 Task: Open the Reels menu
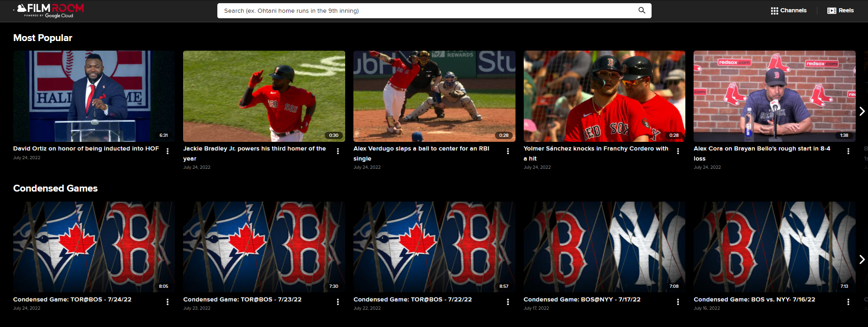841,10
